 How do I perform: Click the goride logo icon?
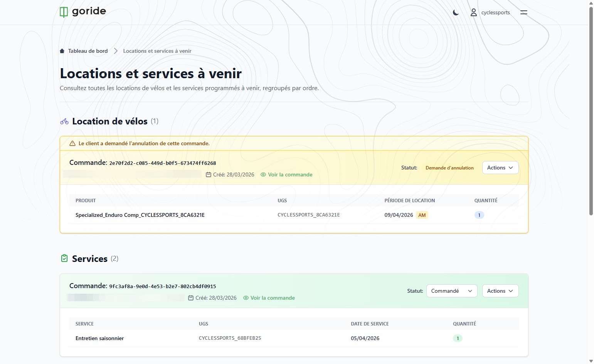coord(64,12)
